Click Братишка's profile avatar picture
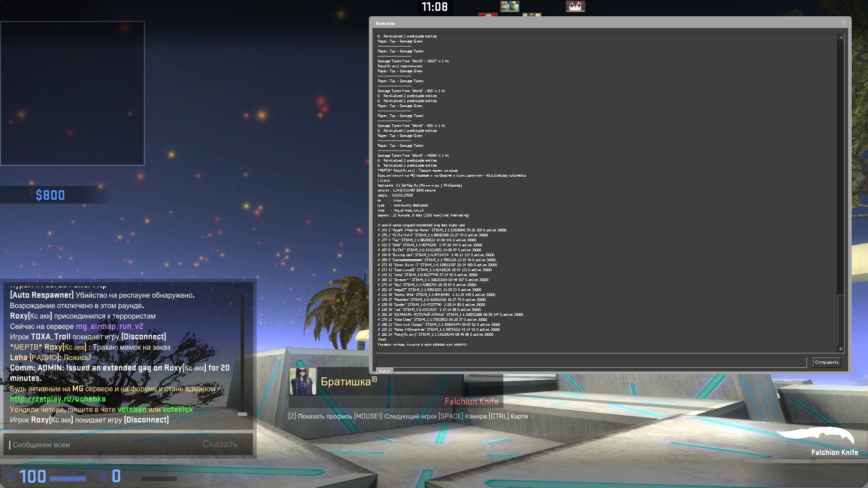Viewport: 868px width, 488px height. pos(303,381)
